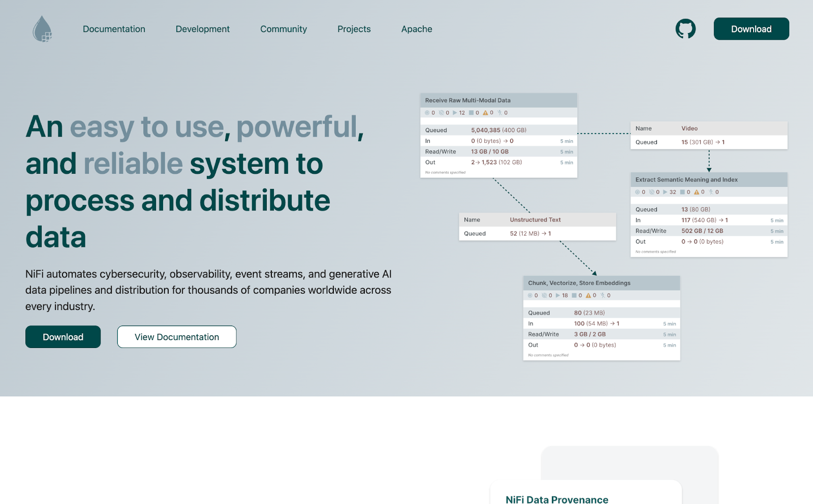
Task: Click the Download button in the header
Action: [751, 29]
